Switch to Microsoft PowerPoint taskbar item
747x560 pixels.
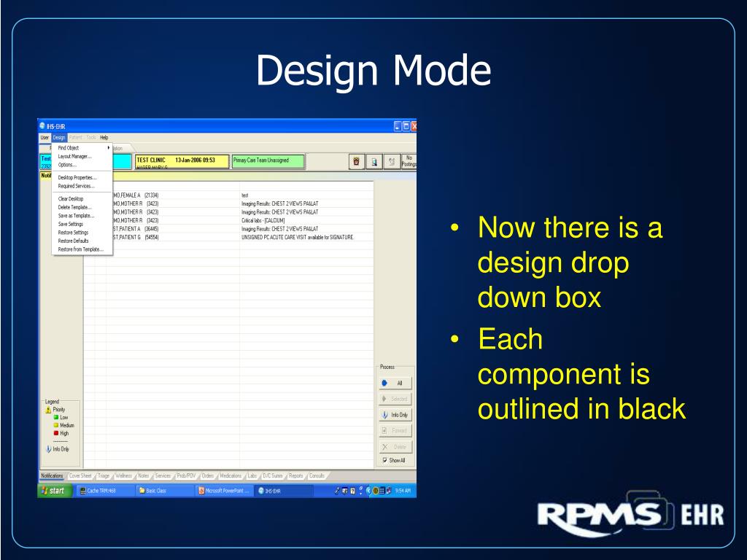click(225, 491)
